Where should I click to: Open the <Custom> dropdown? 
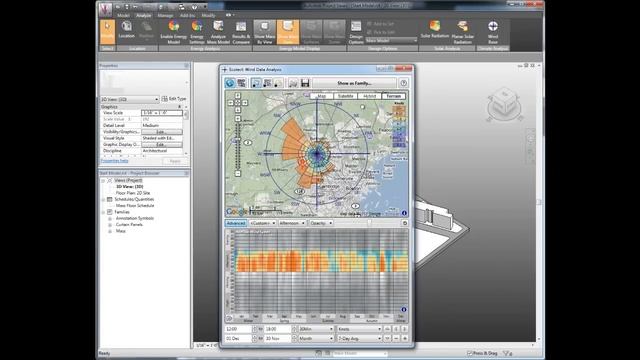point(262,223)
